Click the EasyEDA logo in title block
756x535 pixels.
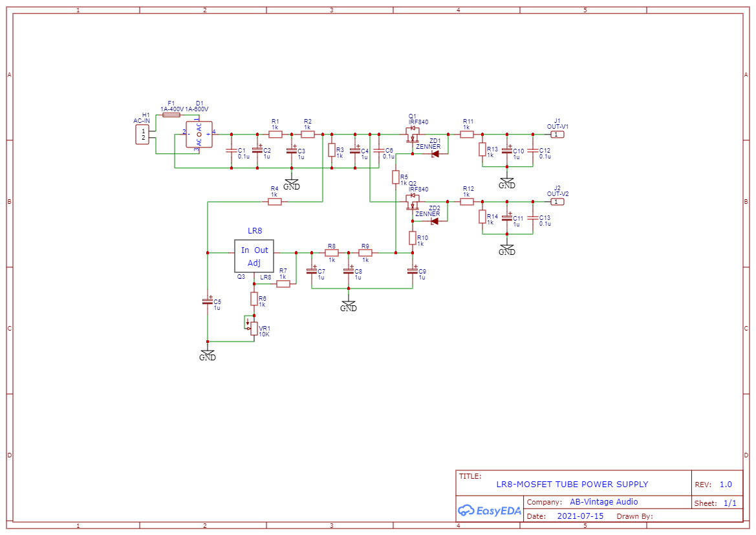[x=490, y=510]
